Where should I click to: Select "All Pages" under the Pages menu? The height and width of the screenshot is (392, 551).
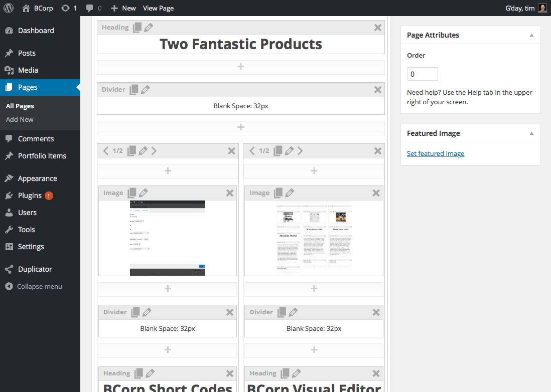(20, 106)
